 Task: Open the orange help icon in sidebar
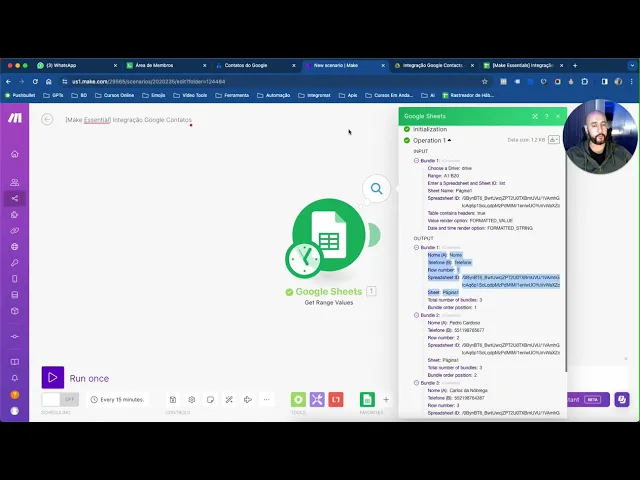point(15,395)
